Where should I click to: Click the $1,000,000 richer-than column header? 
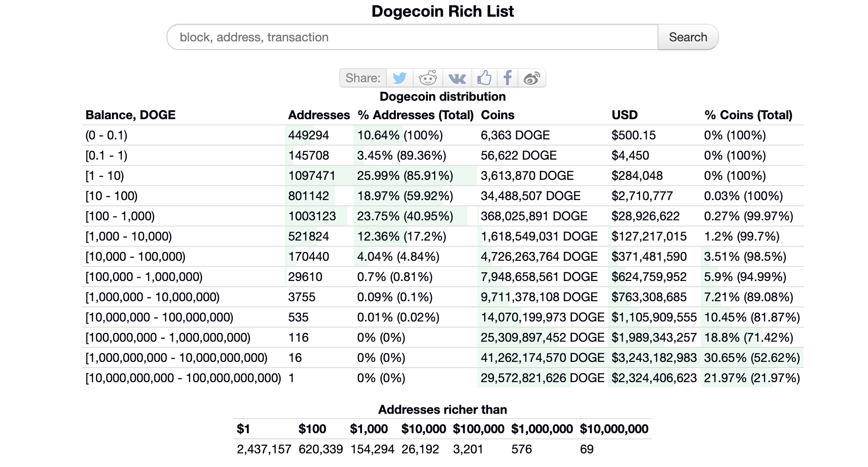(x=542, y=429)
